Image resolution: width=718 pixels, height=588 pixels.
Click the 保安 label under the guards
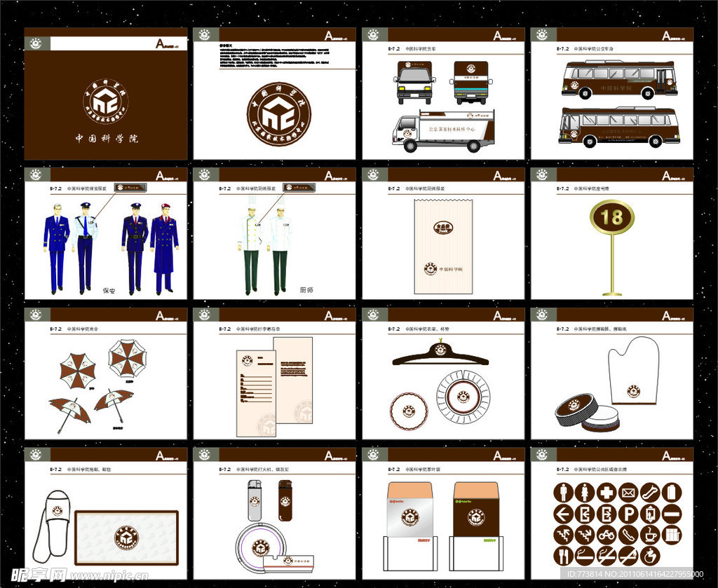(x=109, y=290)
